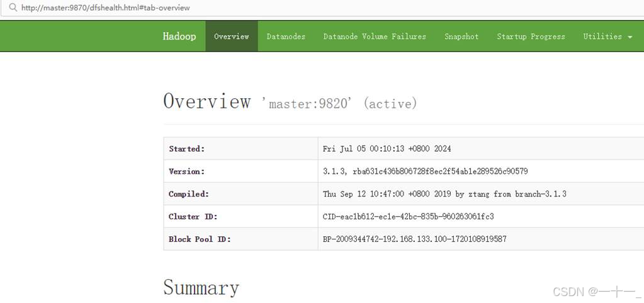Click the Block Pool ID: label
This screenshot has height=303, width=644.
[x=200, y=239]
